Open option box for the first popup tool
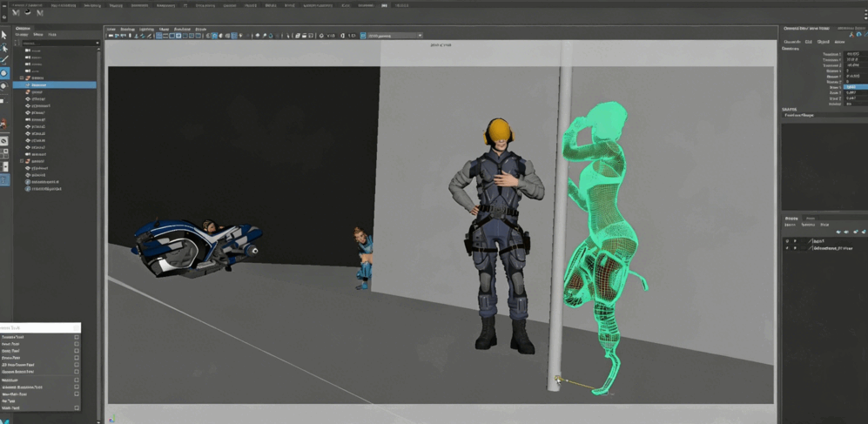Image resolution: width=868 pixels, height=424 pixels. (77, 337)
